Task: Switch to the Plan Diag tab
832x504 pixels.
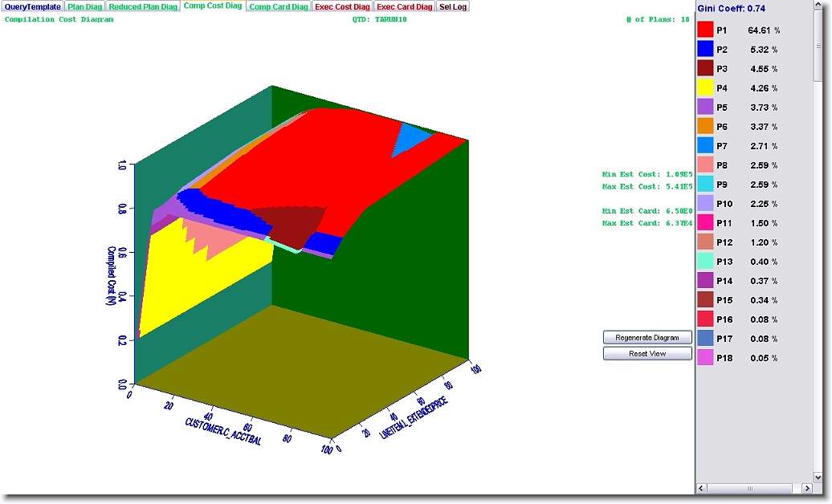Action: point(84,6)
